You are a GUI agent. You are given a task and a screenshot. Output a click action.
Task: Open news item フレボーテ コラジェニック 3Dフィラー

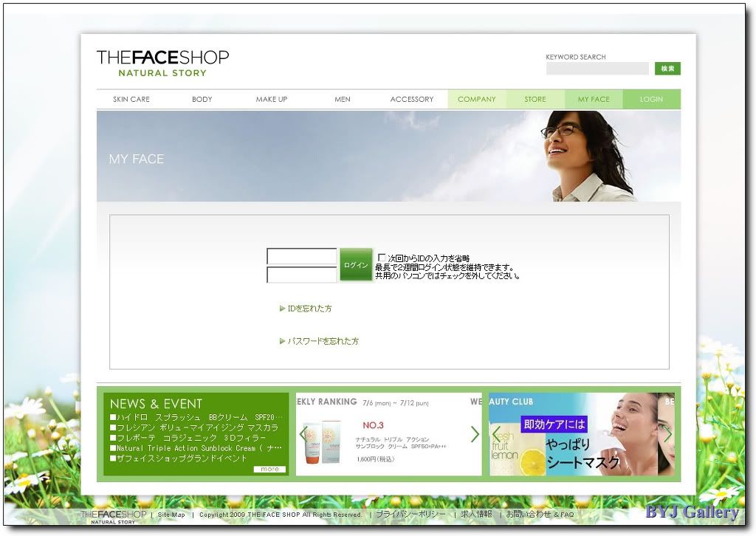click(x=188, y=438)
